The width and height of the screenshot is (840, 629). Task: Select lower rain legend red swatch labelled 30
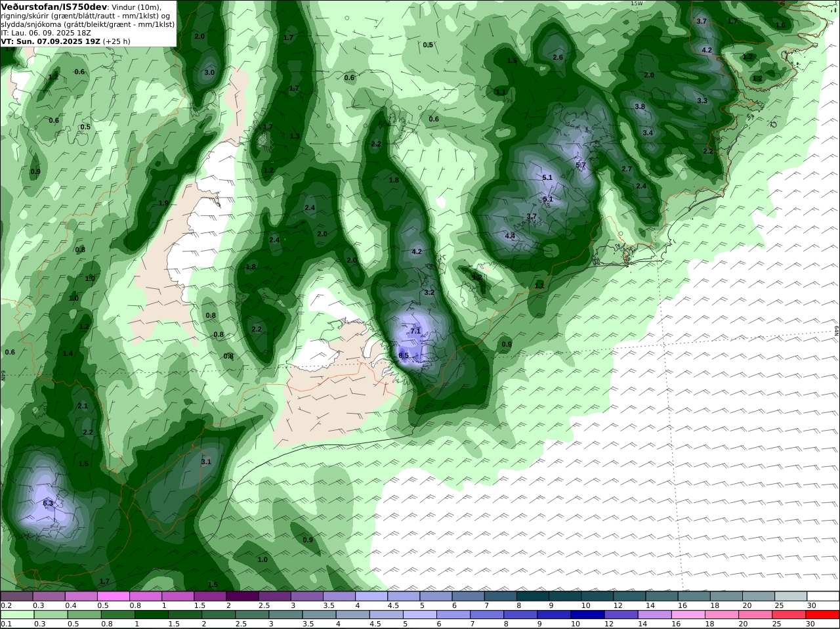point(823,615)
